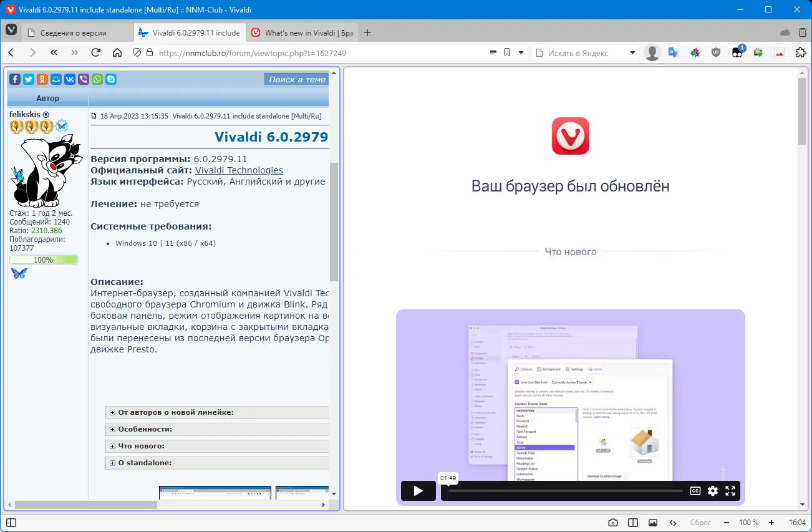Open the Vivaldi main menu button

11,30
